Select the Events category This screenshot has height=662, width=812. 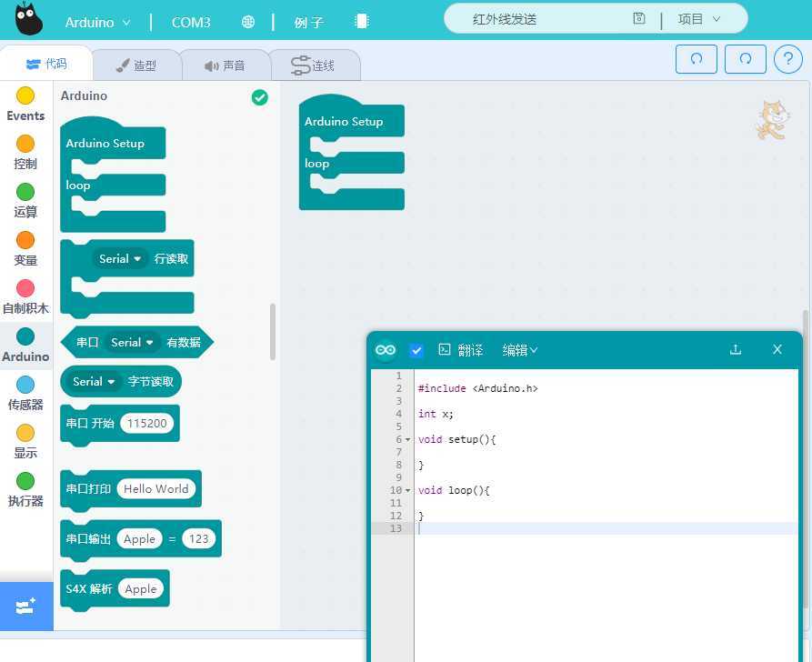tap(25, 104)
